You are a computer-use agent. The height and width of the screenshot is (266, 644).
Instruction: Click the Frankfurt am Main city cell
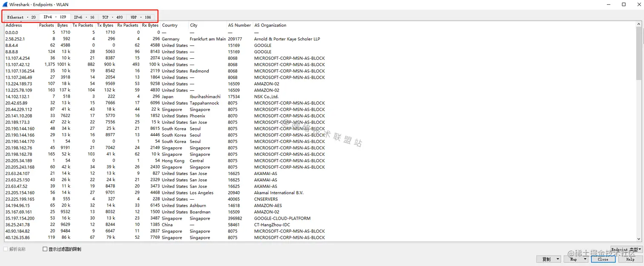coord(208,39)
